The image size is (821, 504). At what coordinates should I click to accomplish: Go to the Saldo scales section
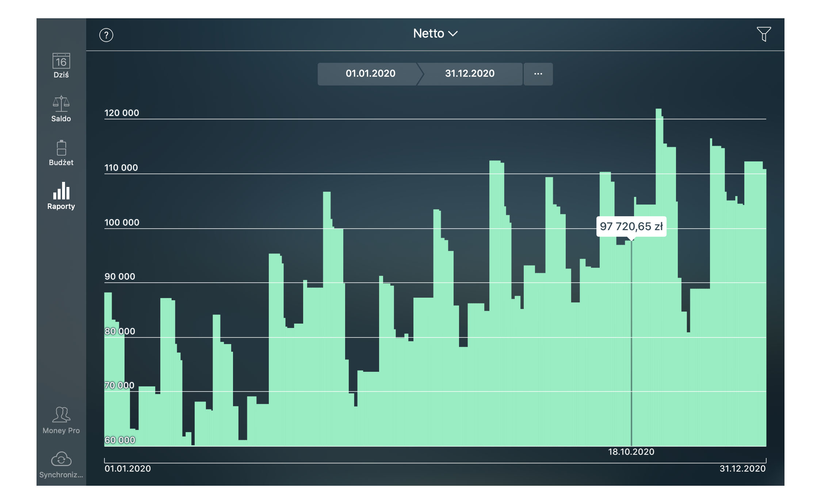[x=61, y=109]
